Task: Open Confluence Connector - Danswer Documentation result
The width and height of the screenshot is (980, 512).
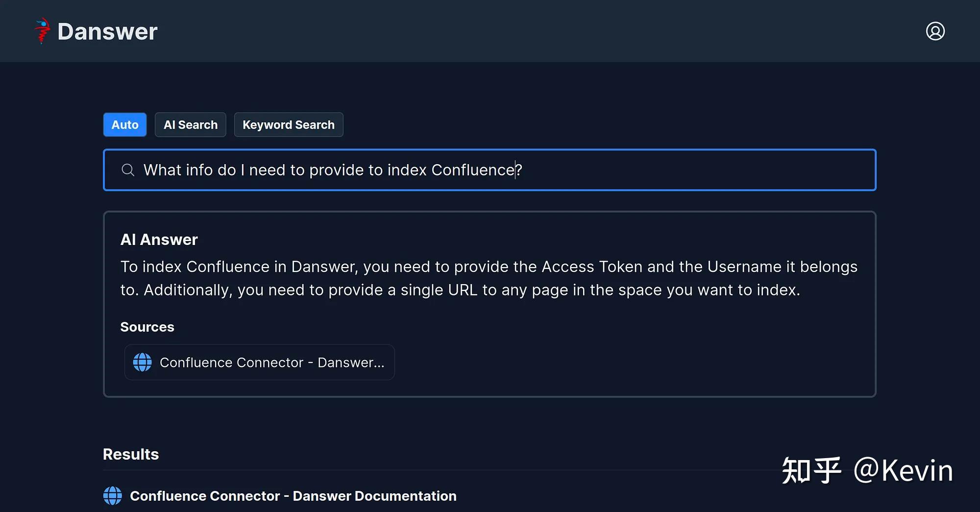Action: coord(293,496)
